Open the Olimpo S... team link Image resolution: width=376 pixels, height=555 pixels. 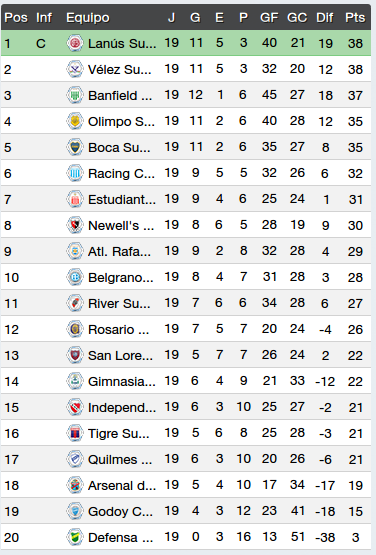point(121,121)
